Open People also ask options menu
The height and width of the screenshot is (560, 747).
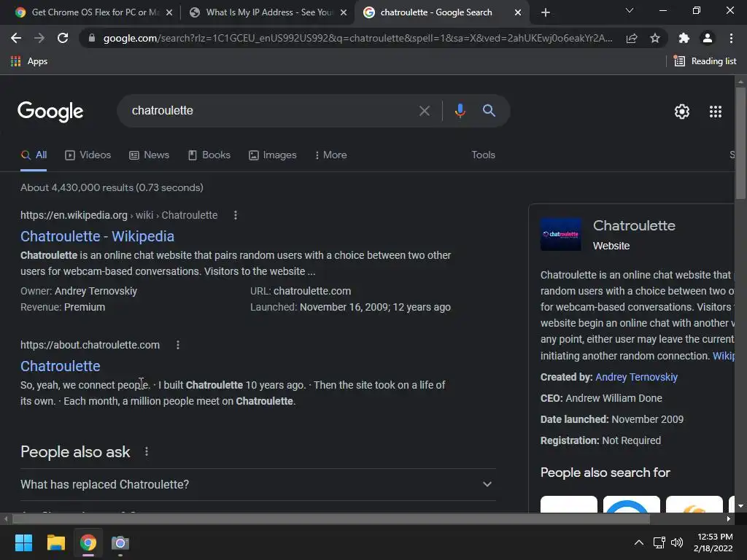[x=146, y=451]
